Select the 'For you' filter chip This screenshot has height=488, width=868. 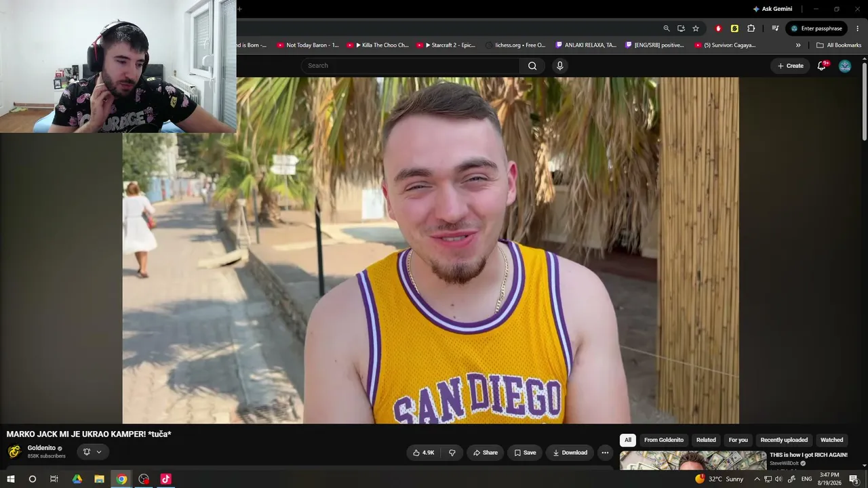coord(738,440)
